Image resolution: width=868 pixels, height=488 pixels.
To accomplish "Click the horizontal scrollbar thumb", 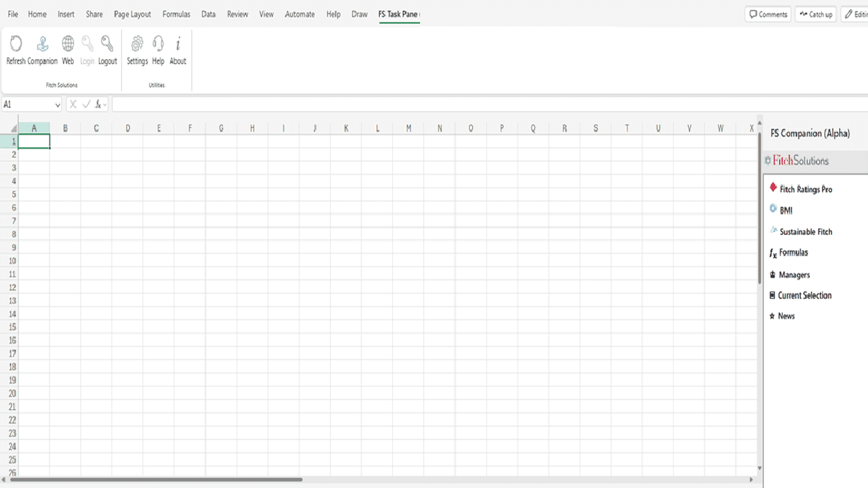I will [156, 480].
